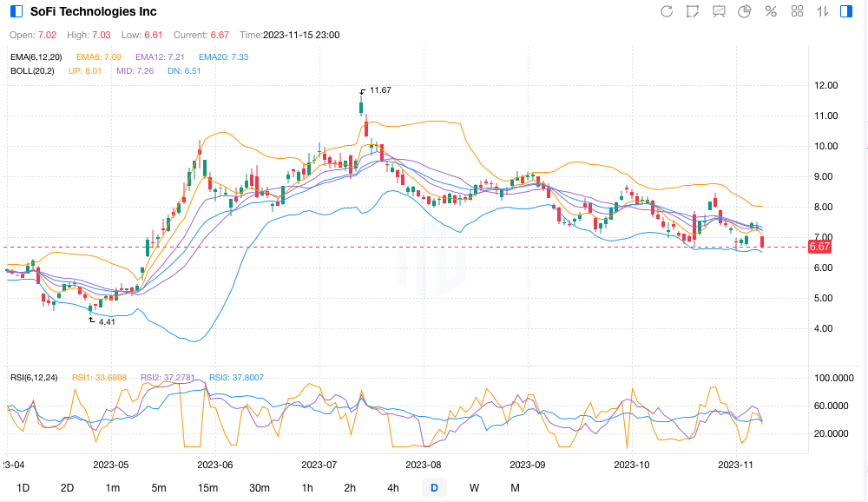This screenshot has width=868, height=502.
Task: Open the chart presentation board icon
Action: pyautogui.click(x=719, y=11)
